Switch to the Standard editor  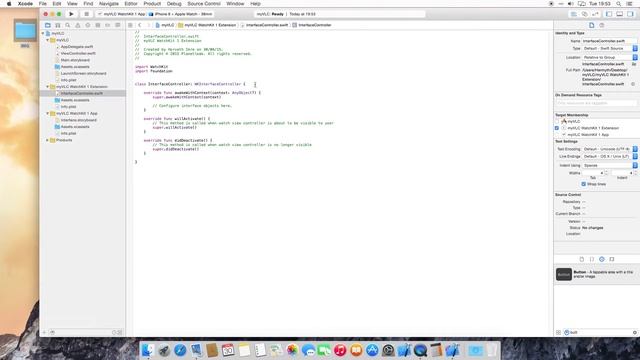573,14
